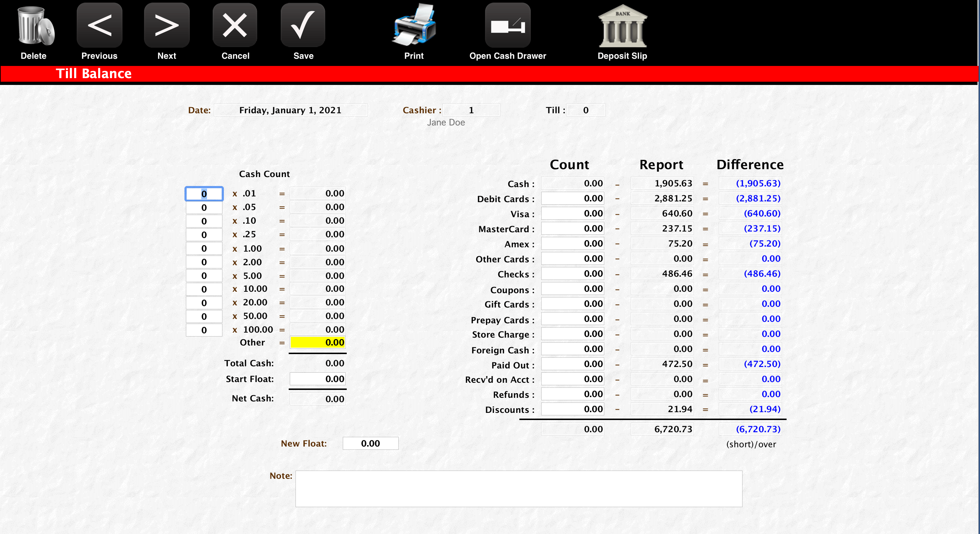
Task: Click the Checks count field
Action: [572, 274]
